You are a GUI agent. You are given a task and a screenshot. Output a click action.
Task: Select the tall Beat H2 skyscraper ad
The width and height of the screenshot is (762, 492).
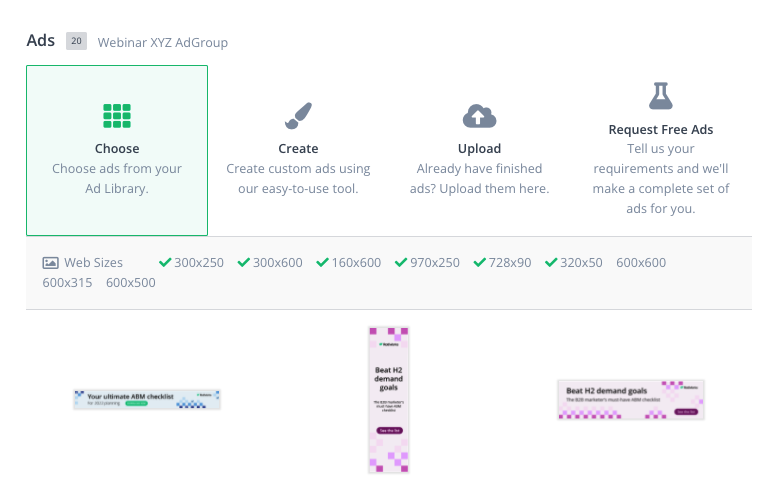[x=389, y=400]
